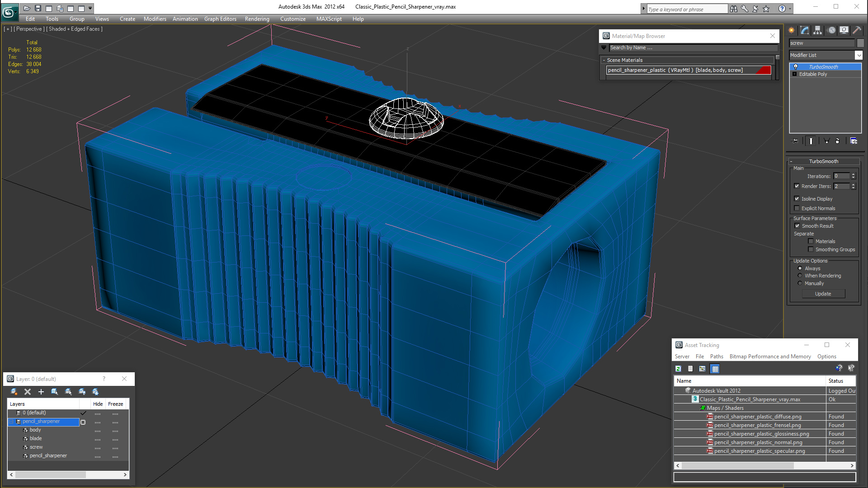Click Freeze All Layers snowflake icon

click(x=95, y=392)
